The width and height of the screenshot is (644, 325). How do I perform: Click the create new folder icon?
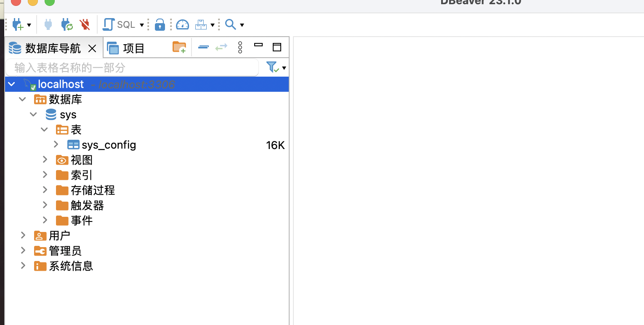coord(179,47)
